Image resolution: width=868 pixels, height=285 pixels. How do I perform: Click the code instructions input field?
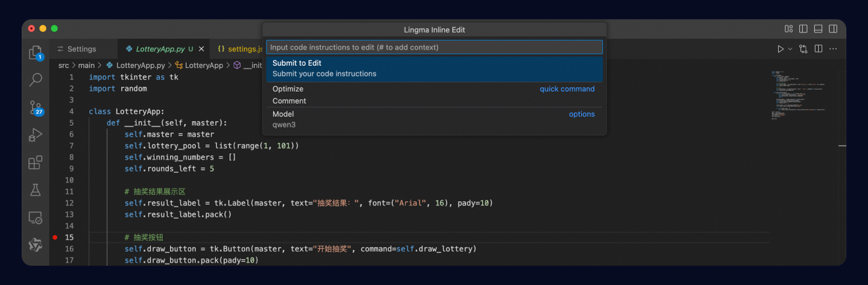tap(434, 47)
